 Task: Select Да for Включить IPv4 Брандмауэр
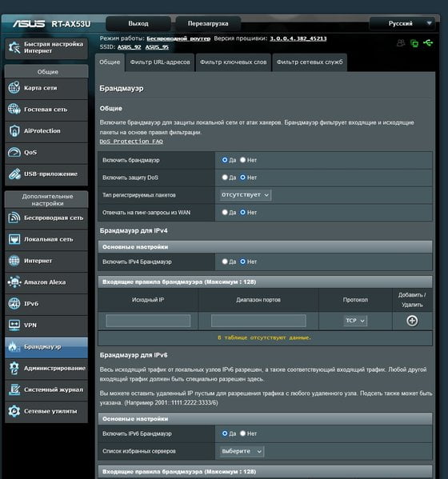point(225,261)
